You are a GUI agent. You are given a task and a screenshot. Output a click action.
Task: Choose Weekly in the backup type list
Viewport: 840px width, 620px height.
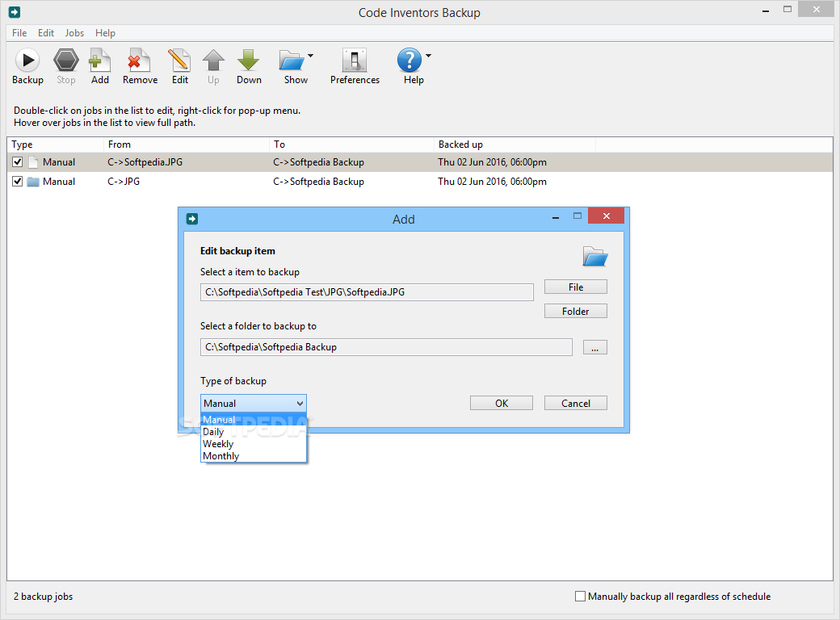[254, 444]
